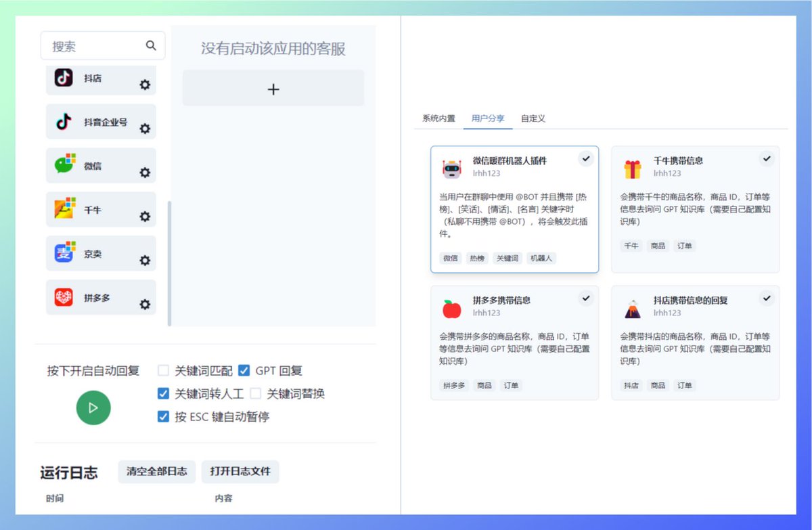Click volcano icon of 抖店携带信息的回复

pos(632,309)
